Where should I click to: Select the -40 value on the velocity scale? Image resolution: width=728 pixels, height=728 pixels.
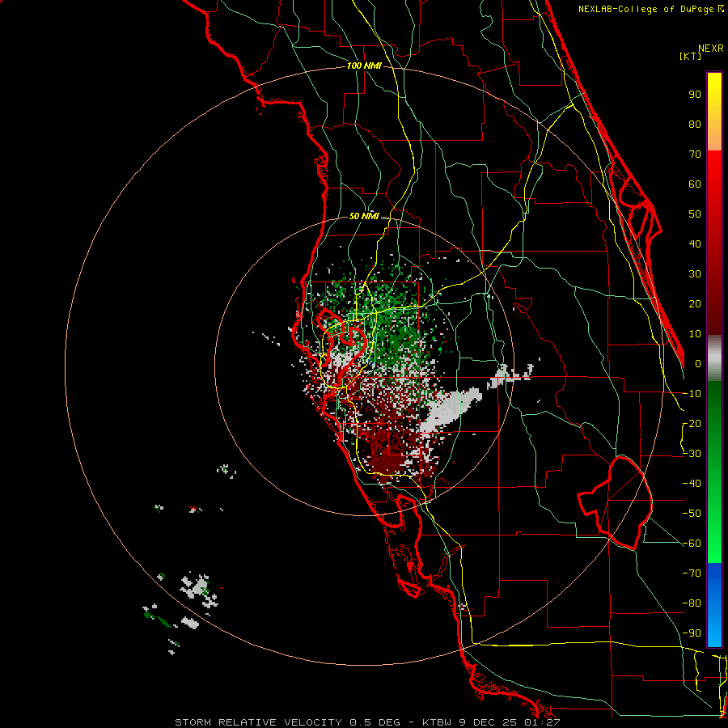(x=692, y=484)
